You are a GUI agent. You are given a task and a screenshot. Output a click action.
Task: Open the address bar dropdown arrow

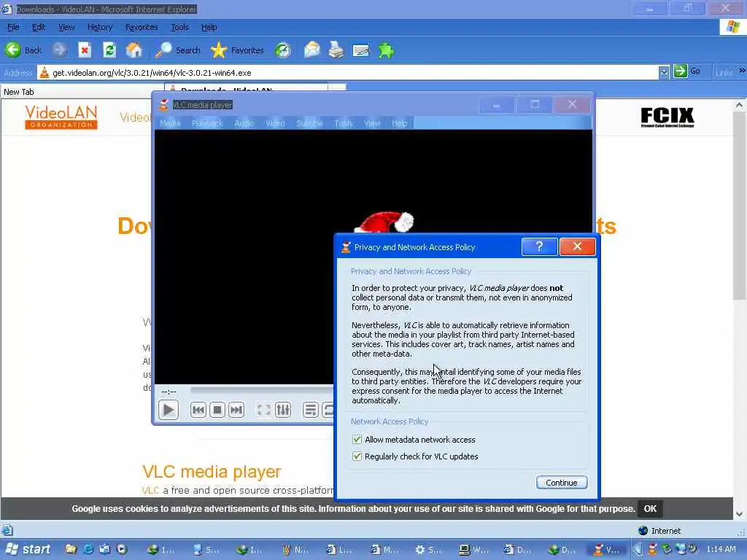click(x=664, y=72)
